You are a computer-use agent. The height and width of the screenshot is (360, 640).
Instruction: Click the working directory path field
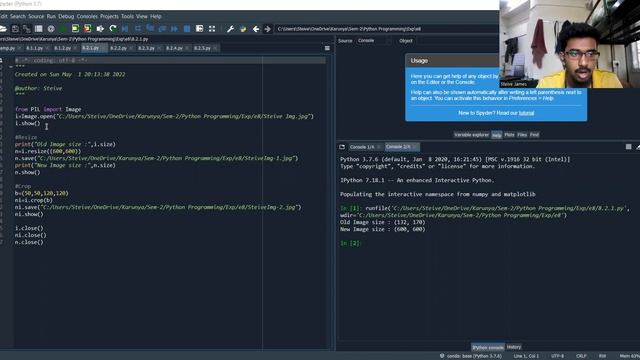coord(387,29)
